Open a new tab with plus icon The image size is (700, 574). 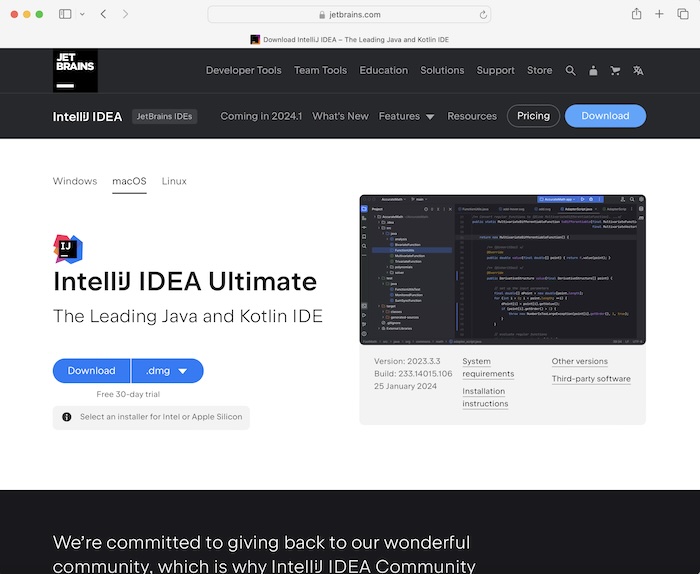659,14
